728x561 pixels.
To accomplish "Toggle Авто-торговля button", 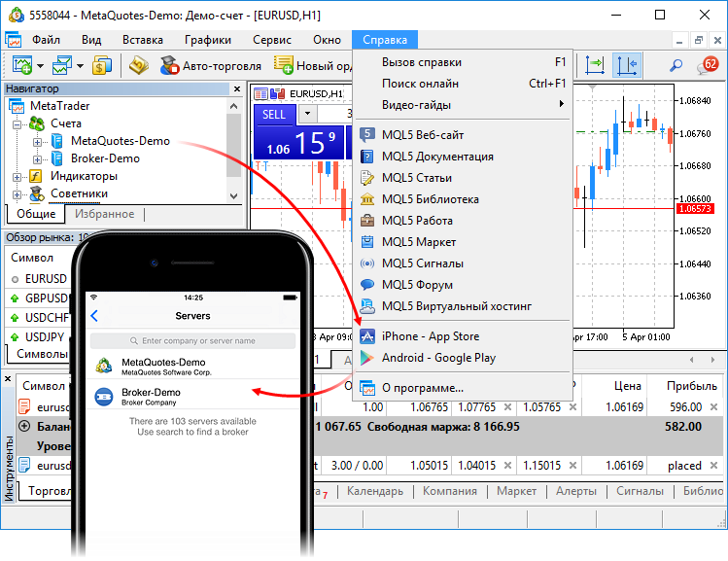I will 211,66.
